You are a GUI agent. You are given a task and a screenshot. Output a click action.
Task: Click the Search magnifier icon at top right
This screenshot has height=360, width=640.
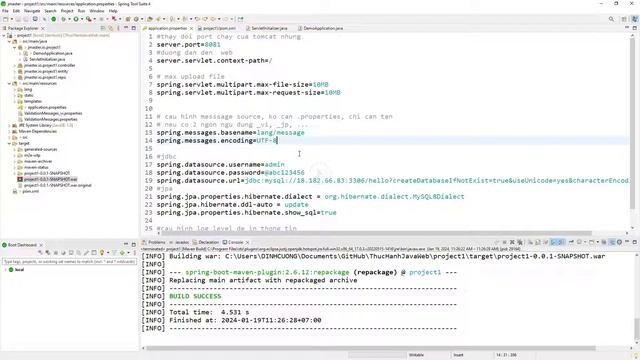pos(611,19)
